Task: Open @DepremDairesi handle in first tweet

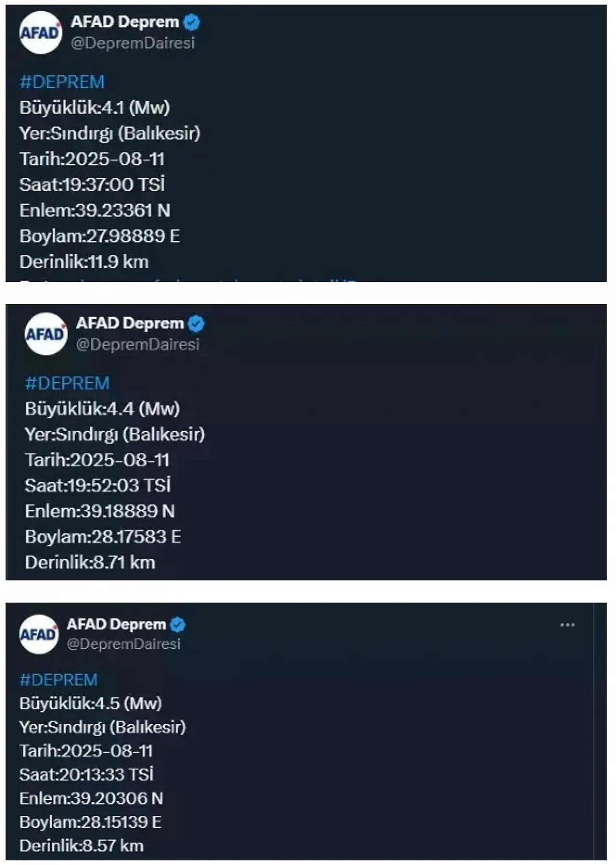Action: 133,43
